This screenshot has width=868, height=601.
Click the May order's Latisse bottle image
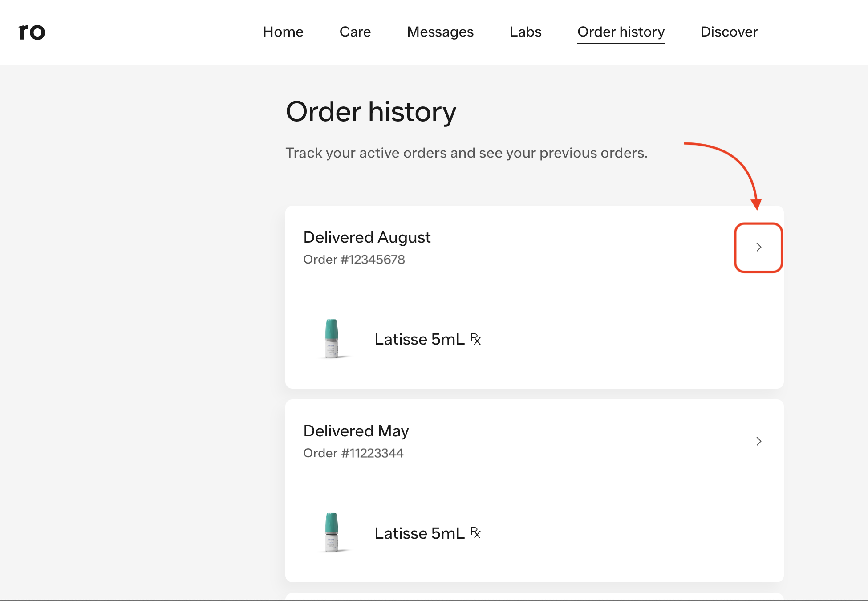332,532
